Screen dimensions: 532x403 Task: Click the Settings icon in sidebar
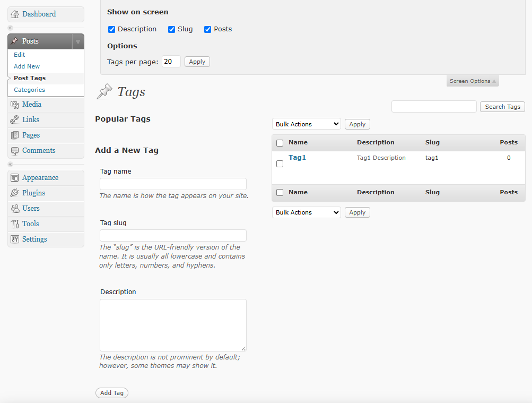(15, 239)
